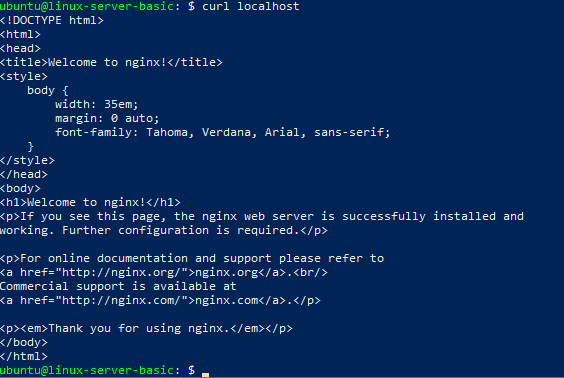This screenshot has height=378, width=564.
Task: Click the h1 'Welcome to nginx!' line
Action: [90, 202]
